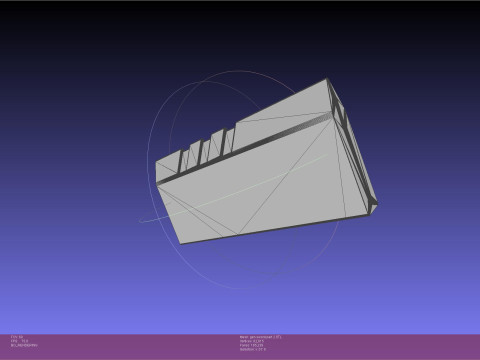Click the FOV readout in info bar
The width and height of the screenshot is (480, 360).
17,337
